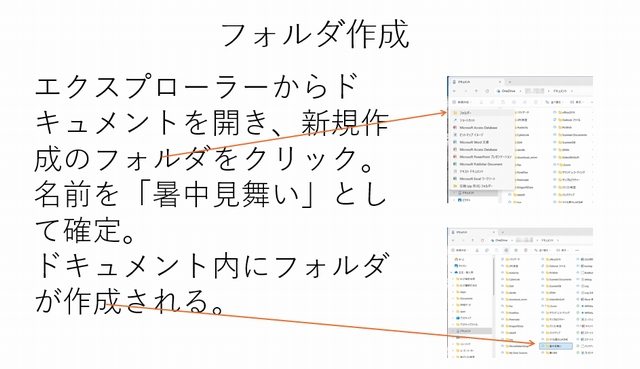Click Refresh icon in lower Explorer address bar
The height and width of the screenshot is (369, 640).
(x=482, y=240)
